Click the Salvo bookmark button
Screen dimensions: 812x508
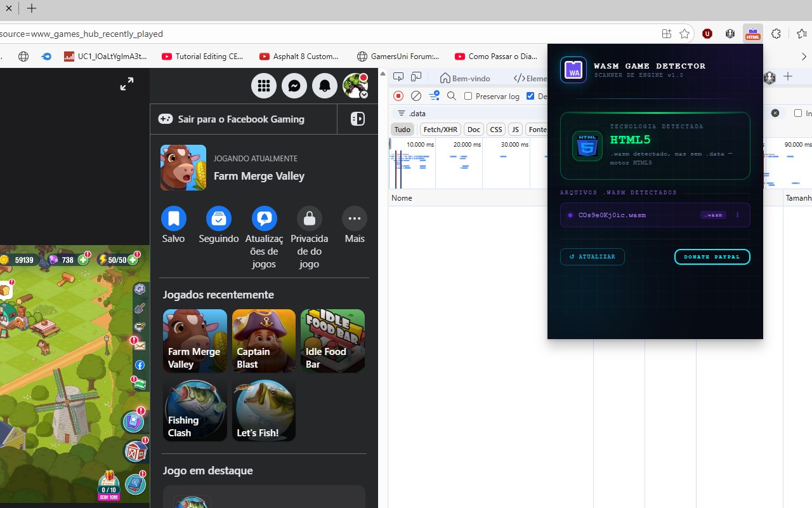(x=174, y=218)
